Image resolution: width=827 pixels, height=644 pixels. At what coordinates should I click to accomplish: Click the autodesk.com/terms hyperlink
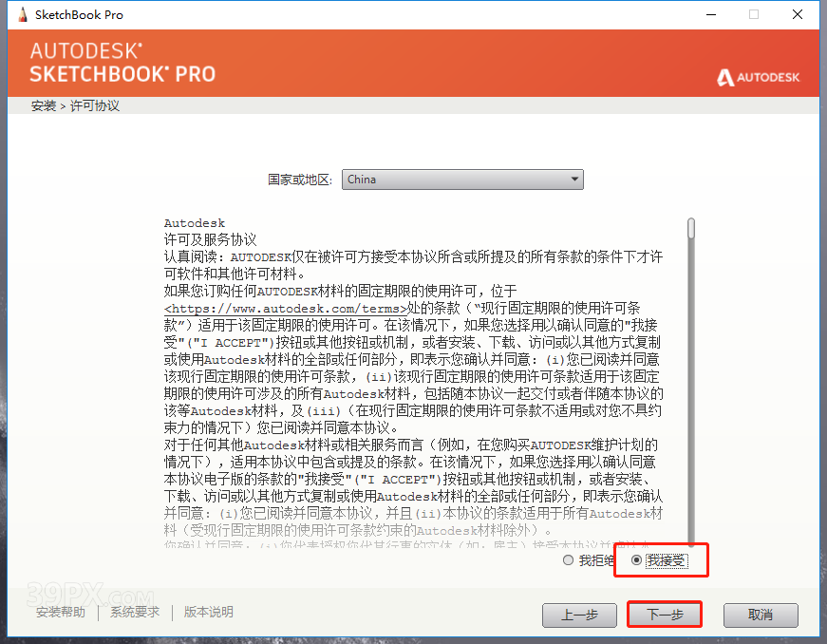tap(286, 309)
